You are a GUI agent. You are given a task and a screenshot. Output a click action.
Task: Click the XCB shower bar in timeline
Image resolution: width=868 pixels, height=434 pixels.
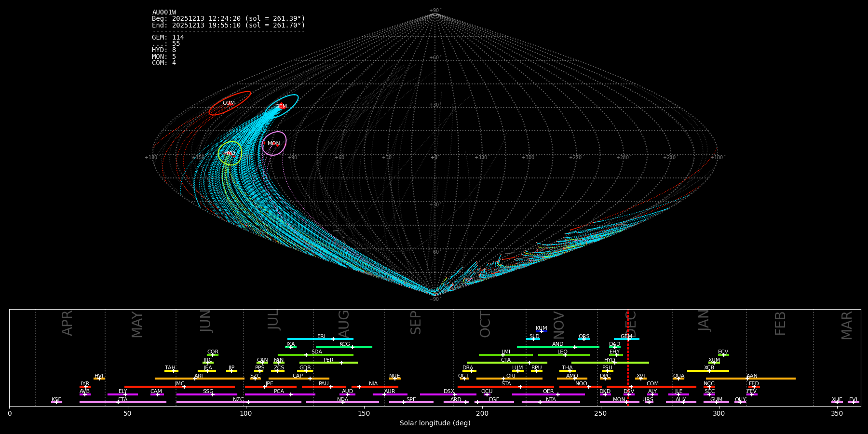pos(708,371)
